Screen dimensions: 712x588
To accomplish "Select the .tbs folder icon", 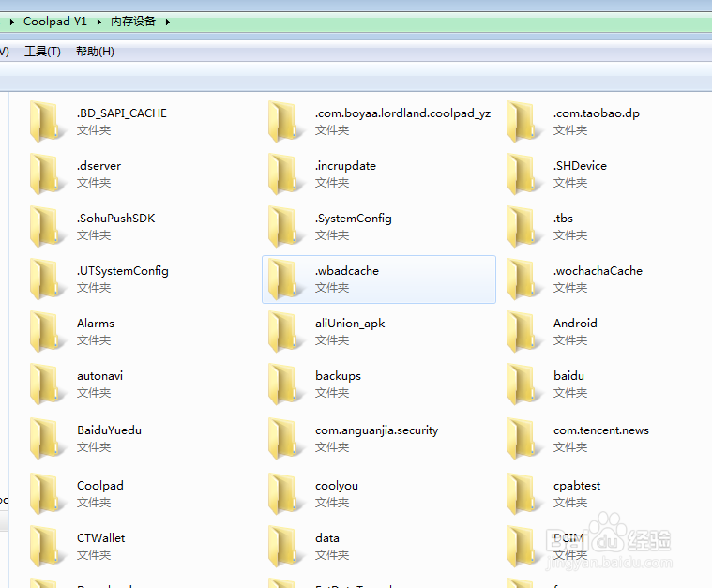I will click(x=524, y=227).
